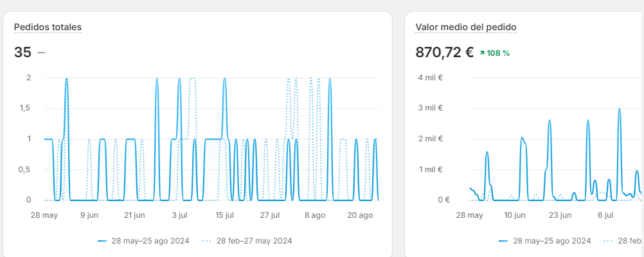Open the Pedidos totales report
Image resolution: width=644 pixels, height=257 pixels.
click(x=48, y=27)
